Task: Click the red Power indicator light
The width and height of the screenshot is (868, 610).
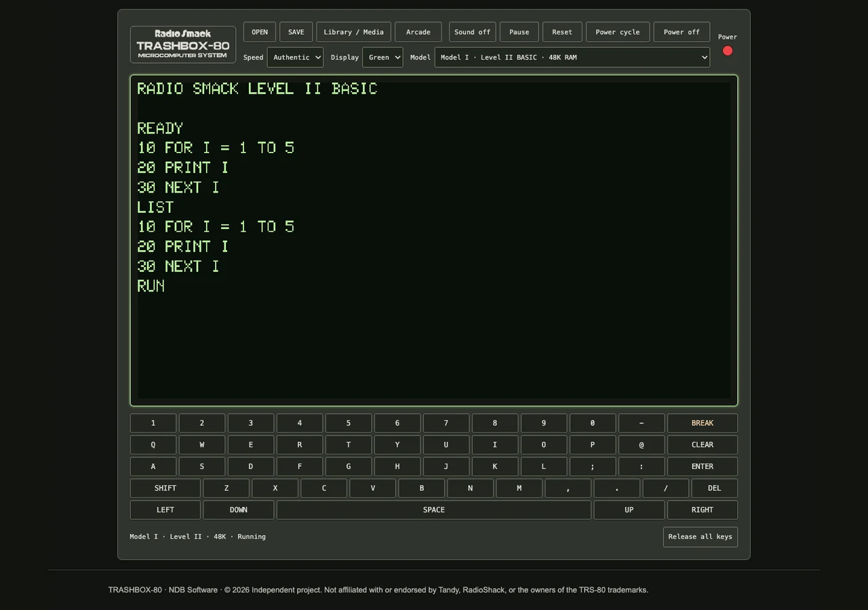Action: pyautogui.click(x=728, y=51)
